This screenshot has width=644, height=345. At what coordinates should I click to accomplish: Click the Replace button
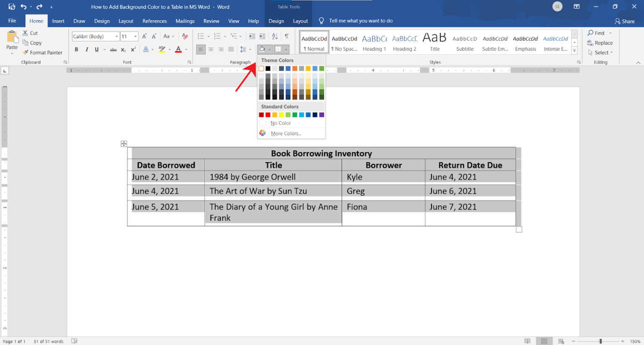600,43
